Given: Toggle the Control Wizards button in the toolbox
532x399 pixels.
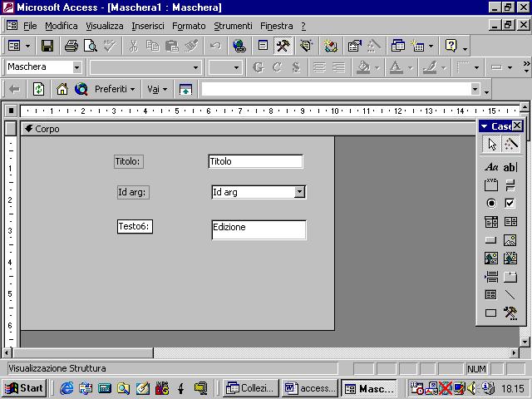Looking at the screenshot, I should click(510, 145).
